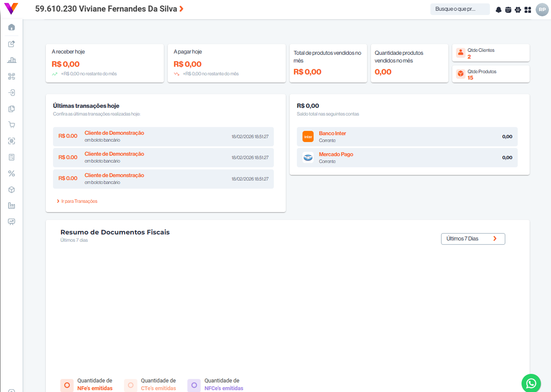Open the RP user avatar menu

point(542,10)
